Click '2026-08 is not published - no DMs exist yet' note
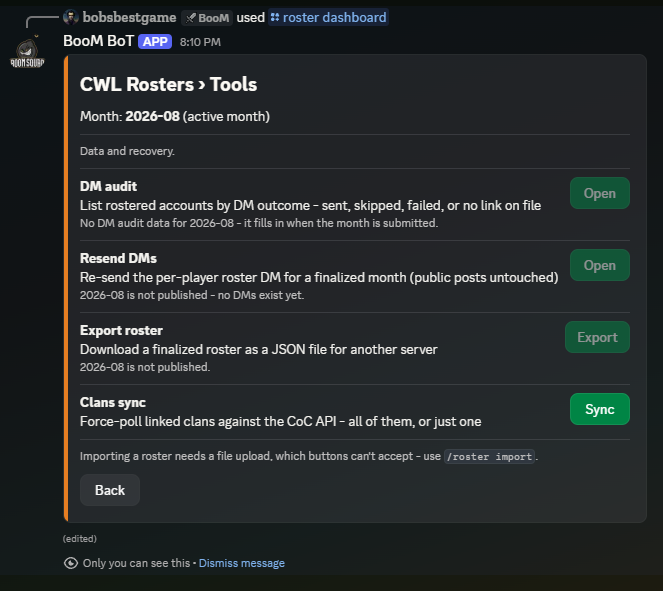Viewport: 663px width, 591px height. (x=192, y=295)
